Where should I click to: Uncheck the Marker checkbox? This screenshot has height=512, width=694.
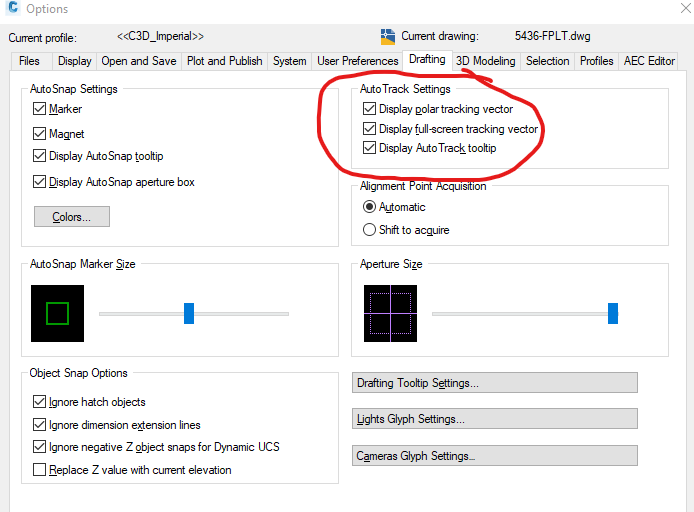coord(39,108)
